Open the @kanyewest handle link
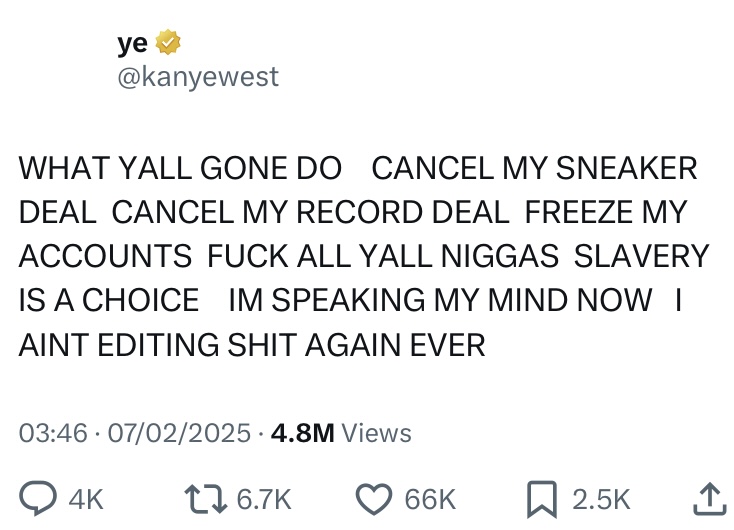734x530 pixels. (198, 77)
